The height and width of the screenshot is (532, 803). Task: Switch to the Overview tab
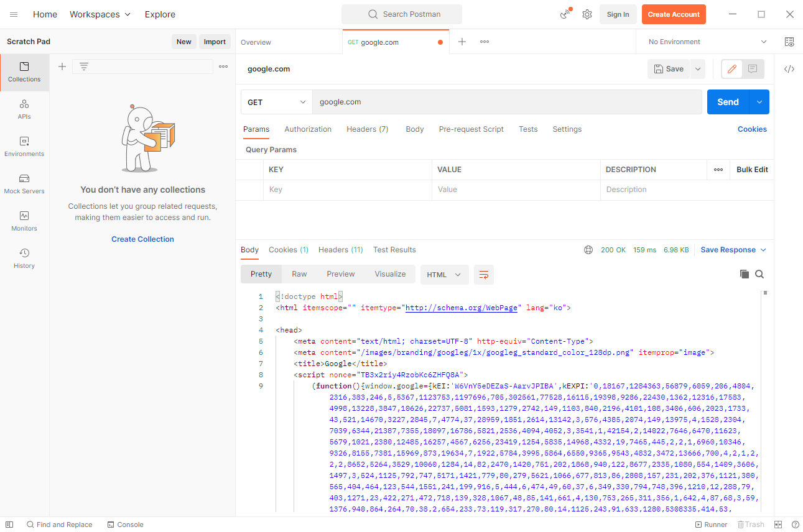(x=256, y=42)
